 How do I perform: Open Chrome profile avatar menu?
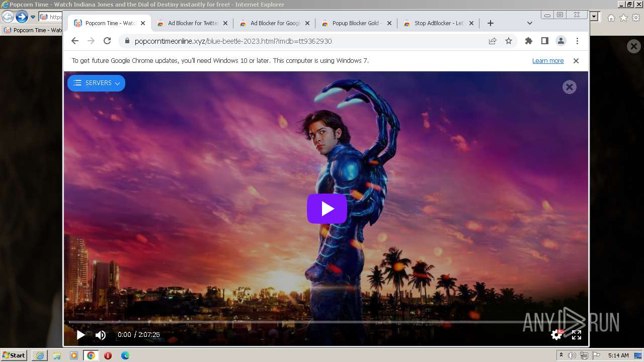(561, 41)
